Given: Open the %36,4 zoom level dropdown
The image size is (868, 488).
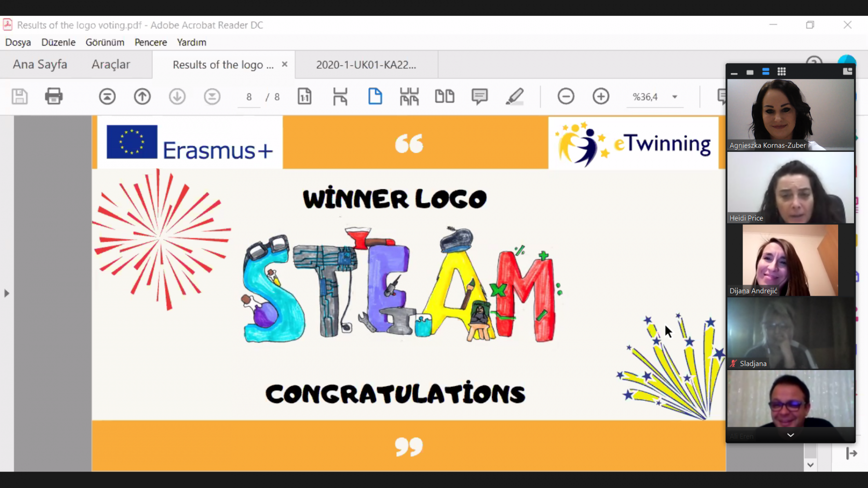Looking at the screenshot, I should click(x=675, y=97).
